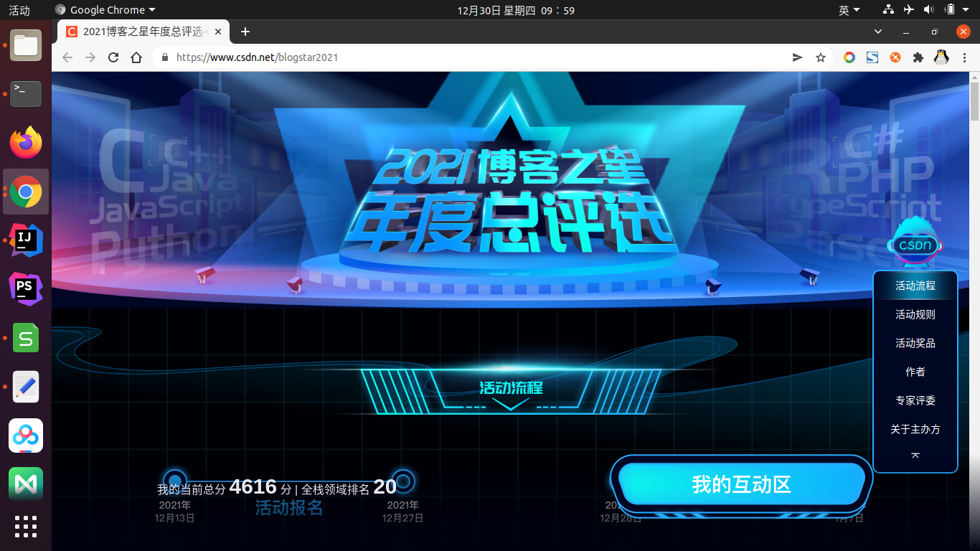Open IntelliJ IDEA from the dock
This screenshot has width=980, height=551.
(26, 240)
